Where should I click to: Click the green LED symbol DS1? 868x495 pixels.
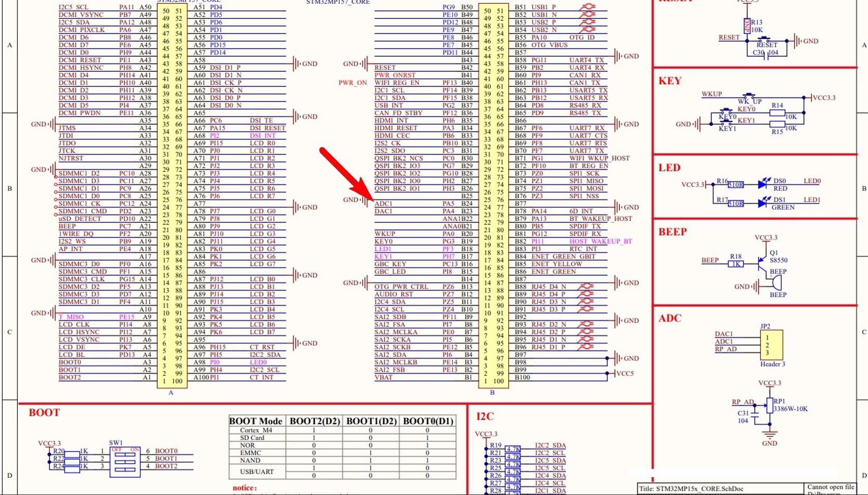pos(763,203)
